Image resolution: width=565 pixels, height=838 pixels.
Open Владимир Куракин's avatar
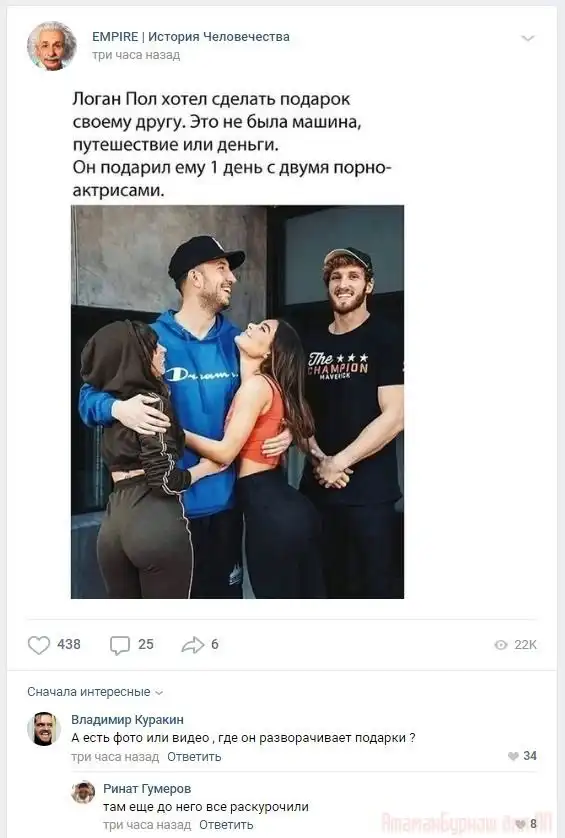coord(44,728)
